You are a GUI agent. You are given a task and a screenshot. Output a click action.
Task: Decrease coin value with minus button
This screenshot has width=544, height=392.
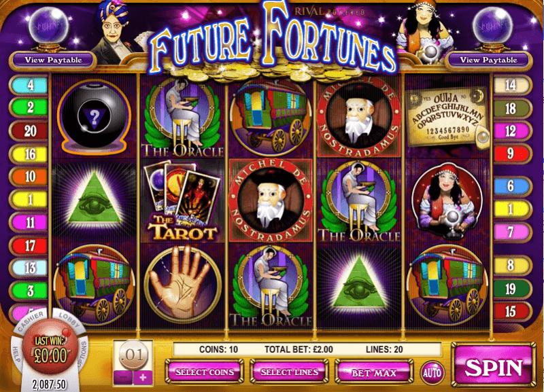point(123,378)
